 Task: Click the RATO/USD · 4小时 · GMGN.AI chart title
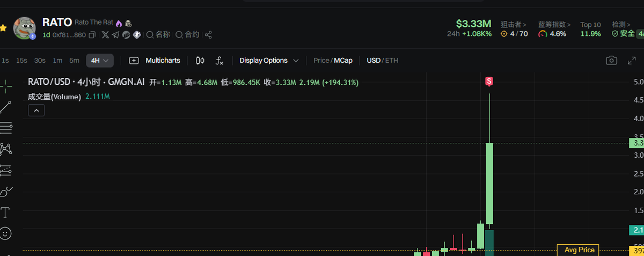[x=86, y=83]
